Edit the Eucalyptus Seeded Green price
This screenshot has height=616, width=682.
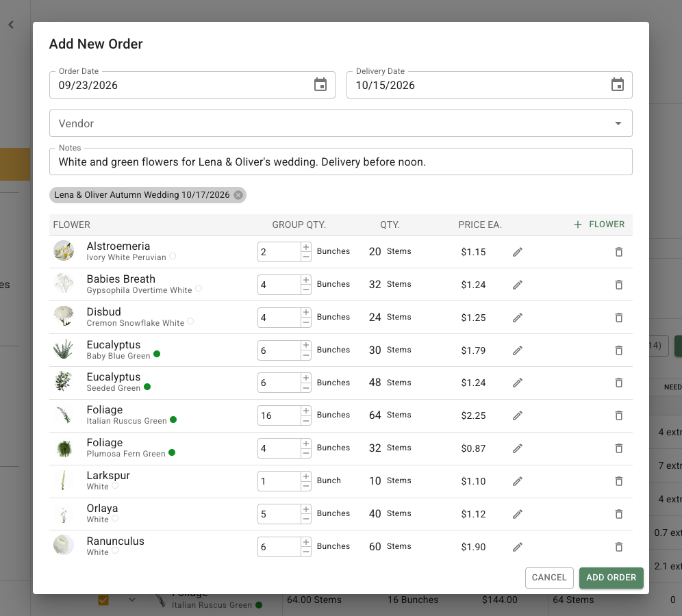(517, 383)
